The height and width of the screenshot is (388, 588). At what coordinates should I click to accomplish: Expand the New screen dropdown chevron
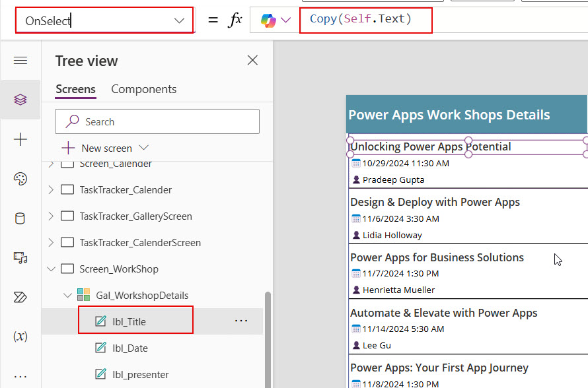(143, 148)
